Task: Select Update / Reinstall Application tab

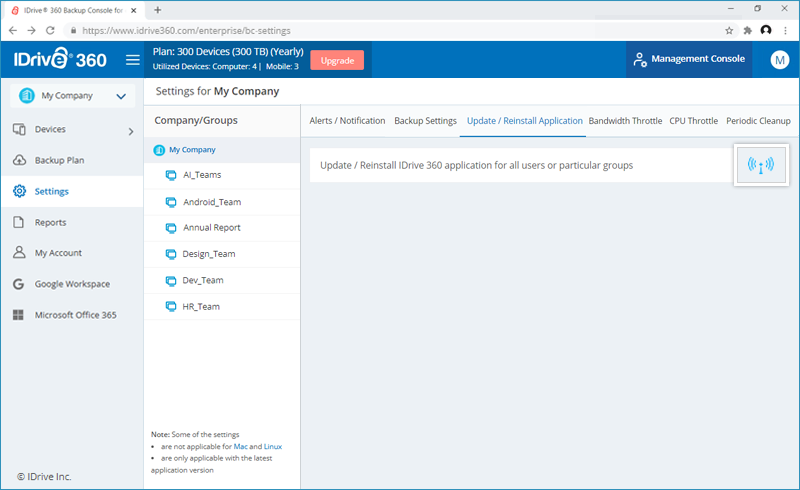Action: [x=524, y=121]
